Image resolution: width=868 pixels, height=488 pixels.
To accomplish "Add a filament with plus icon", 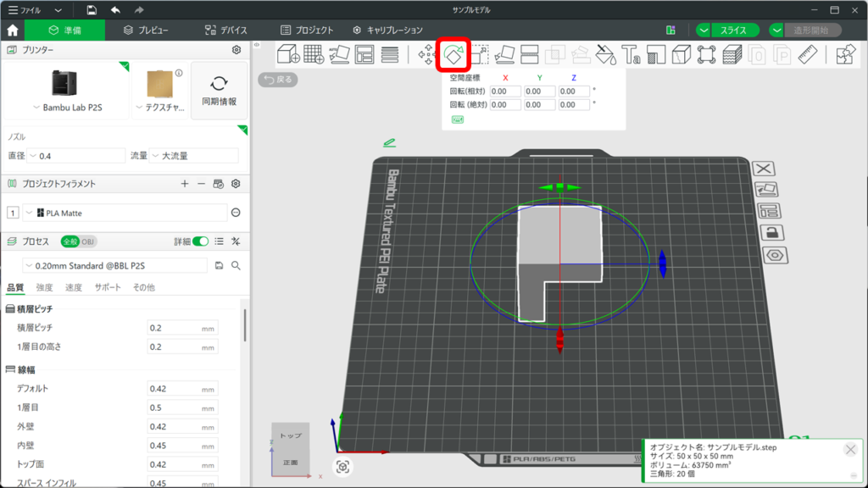I will pos(185,184).
